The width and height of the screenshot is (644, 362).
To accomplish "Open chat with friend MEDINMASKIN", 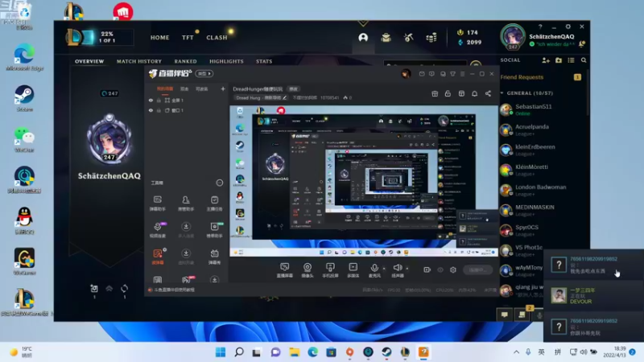I will pyautogui.click(x=540, y=210).
